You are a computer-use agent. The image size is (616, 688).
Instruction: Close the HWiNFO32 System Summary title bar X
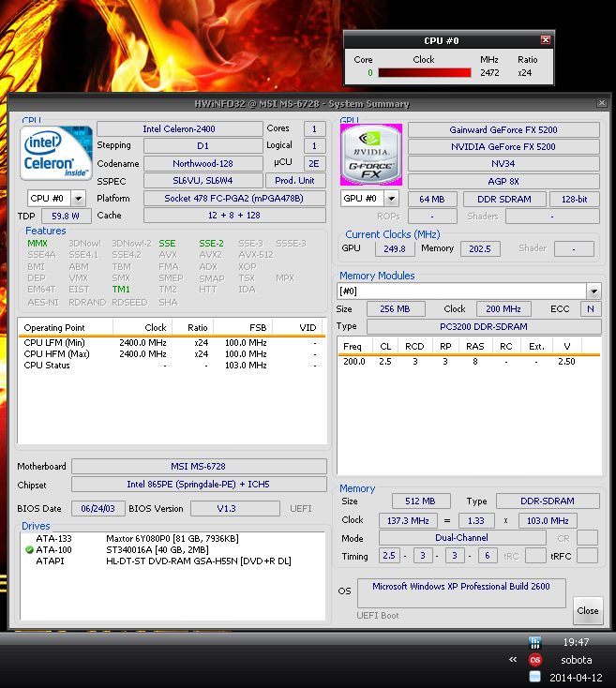(602, 103)
